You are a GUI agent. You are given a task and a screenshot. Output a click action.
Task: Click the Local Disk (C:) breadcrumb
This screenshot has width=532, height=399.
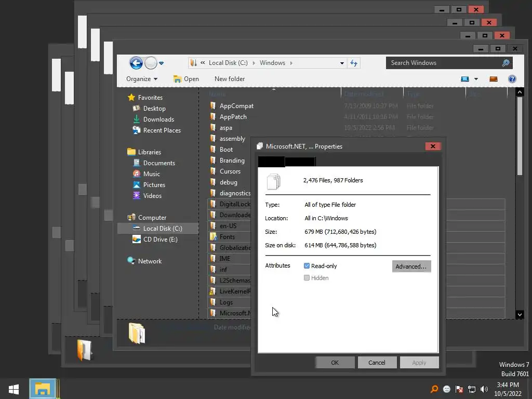pos(228,63)
